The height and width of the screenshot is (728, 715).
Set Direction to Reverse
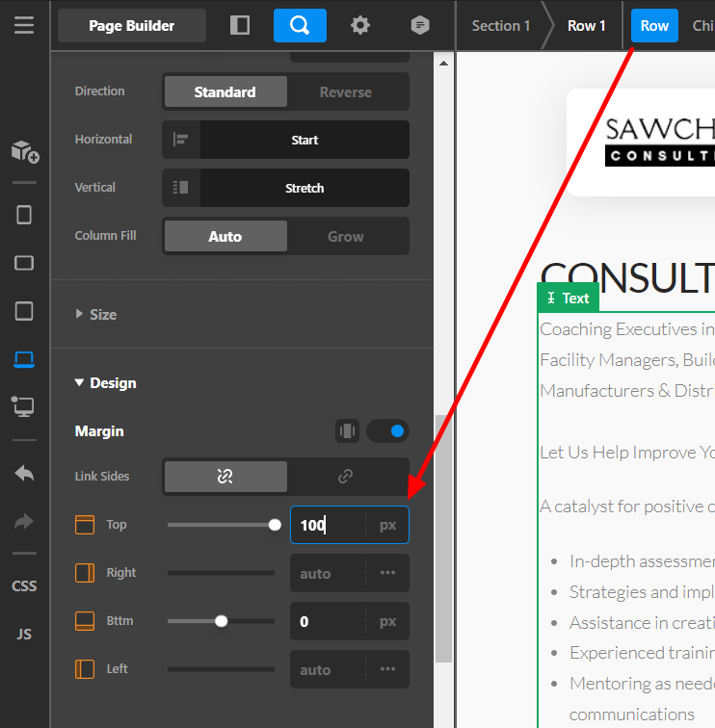click(346, 91)
